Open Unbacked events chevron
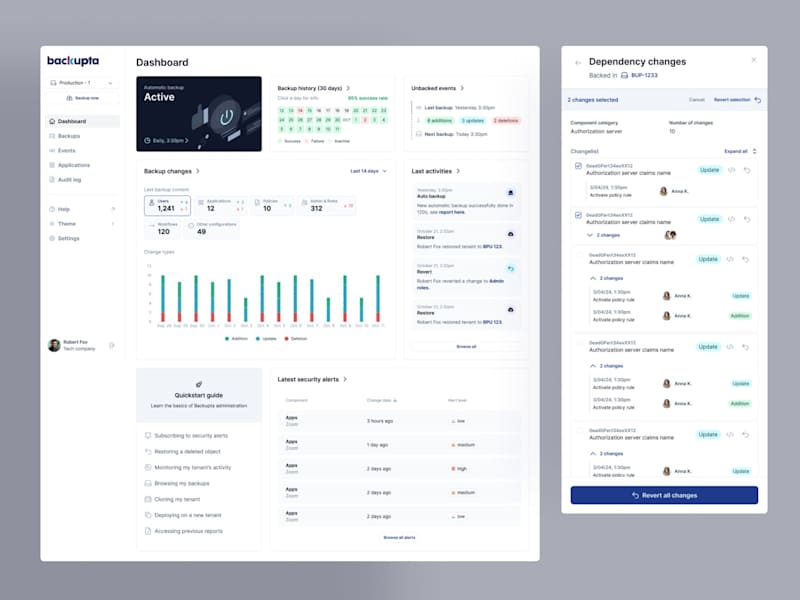Image resolution: width=800 pixels, height=600 pixels. (x=462, y=88)
